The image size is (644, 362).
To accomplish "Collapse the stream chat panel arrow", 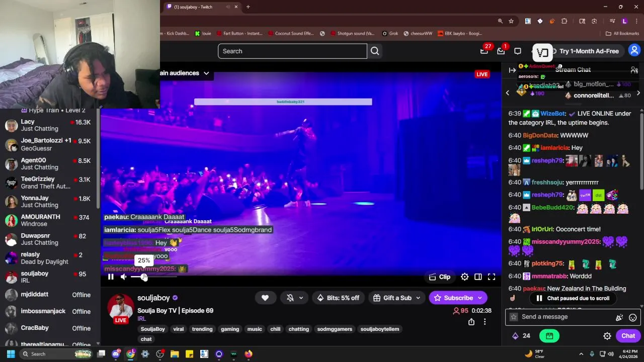I will pyautogui.click(x=512, y=70).
